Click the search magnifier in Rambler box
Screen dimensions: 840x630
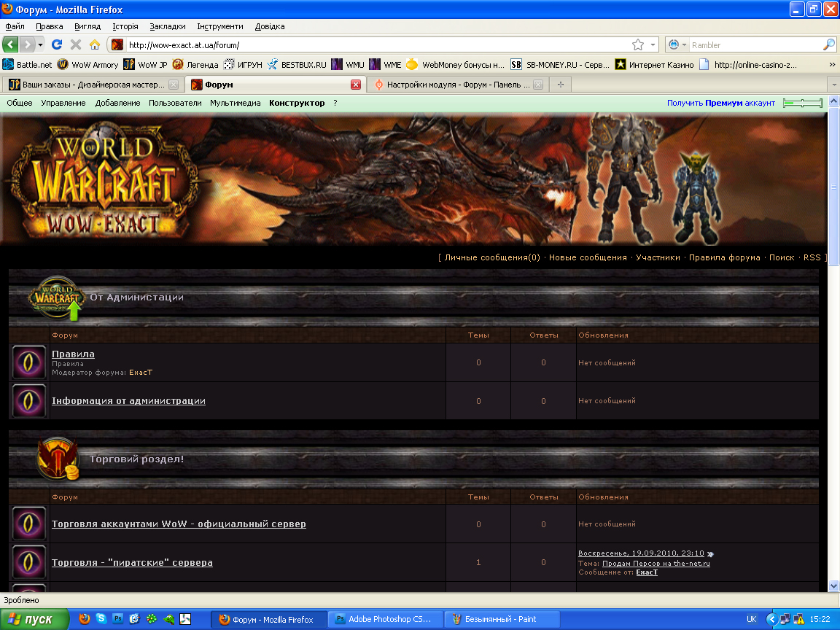[x=828, y=44]
